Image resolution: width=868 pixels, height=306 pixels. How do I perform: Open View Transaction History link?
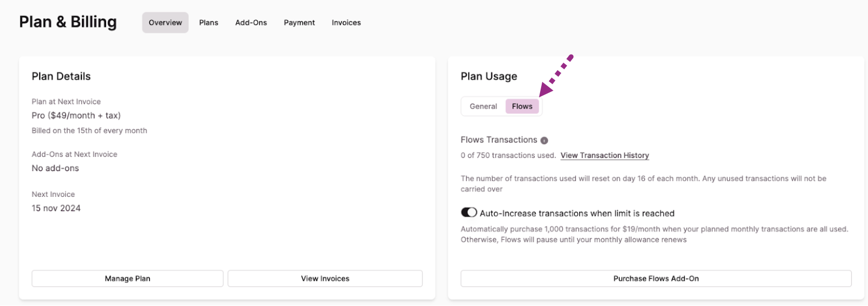604,156
